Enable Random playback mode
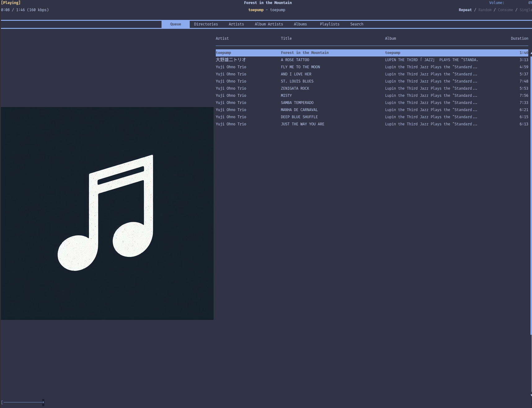This screenshot has width=532, height=408. 485,10
